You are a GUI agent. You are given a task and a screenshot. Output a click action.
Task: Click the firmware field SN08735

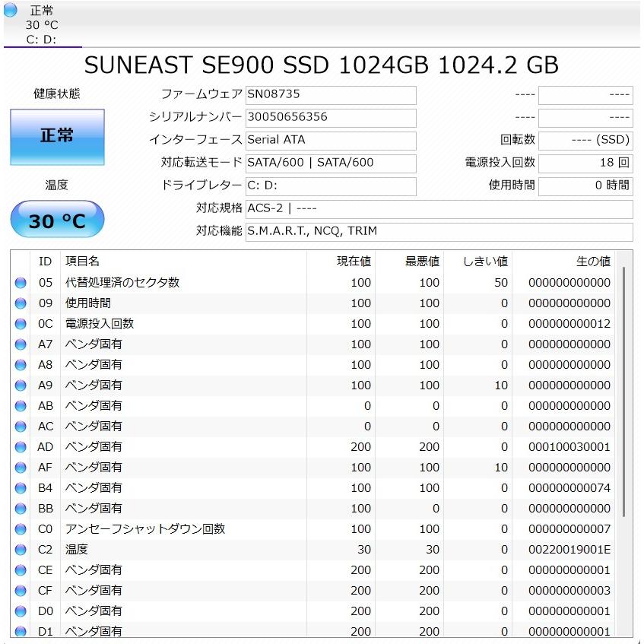click(x=331, y=95)
